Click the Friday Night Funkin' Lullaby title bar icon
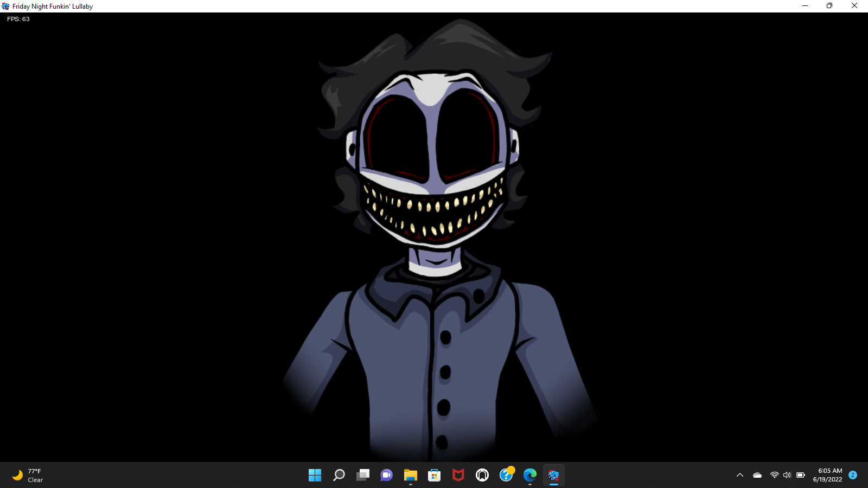The height and width of the screenshot is (488, 868). 5,6
